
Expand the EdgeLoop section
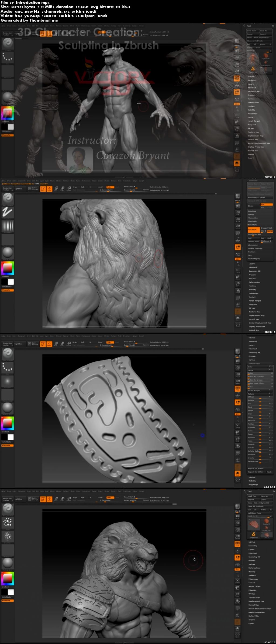[x=252, y=211]
